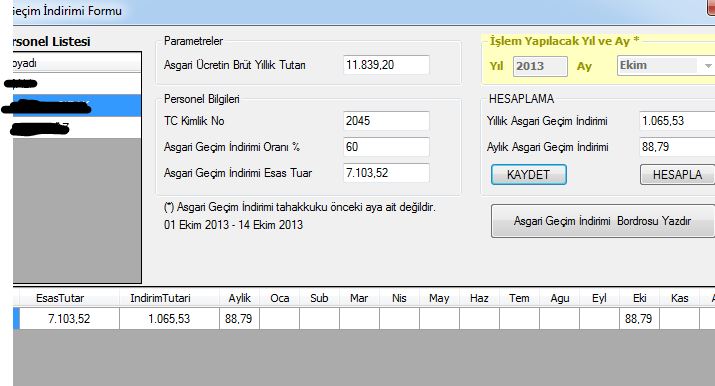Click the HESAPLA button
Viewport: 715px width, 386px height.
677,175
